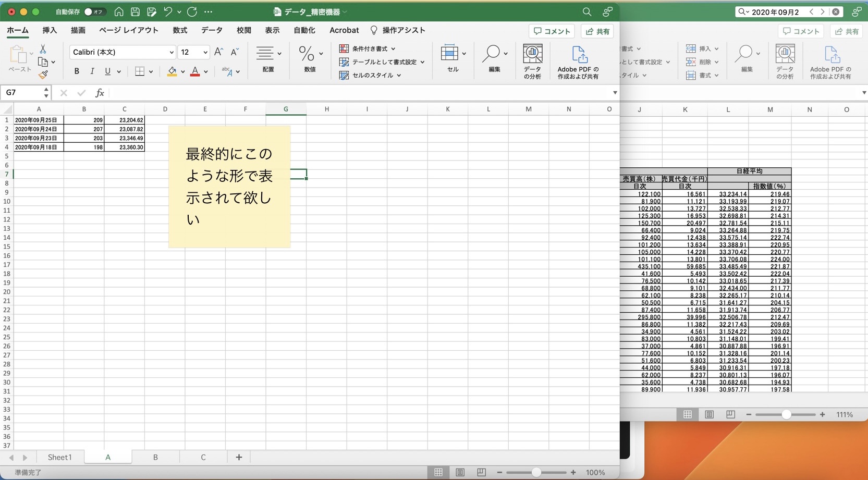Cut selection with the scissors icon

43,49
